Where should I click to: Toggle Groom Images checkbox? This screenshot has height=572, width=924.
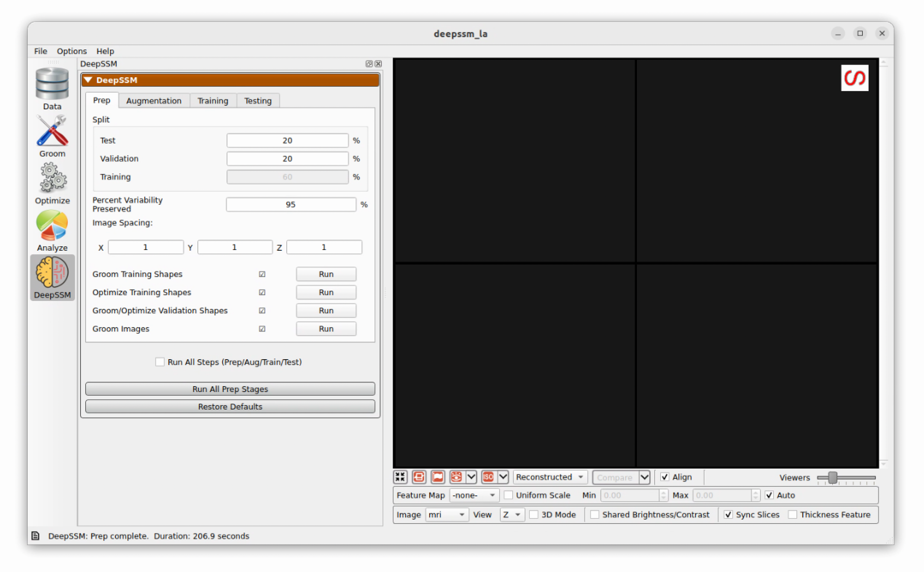(x=262, y=329)
